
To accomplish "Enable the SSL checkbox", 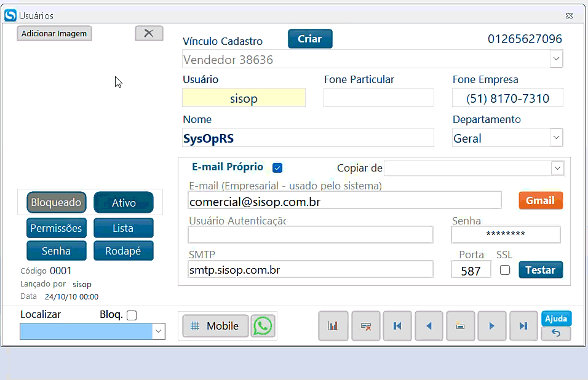I will point(505,270).
